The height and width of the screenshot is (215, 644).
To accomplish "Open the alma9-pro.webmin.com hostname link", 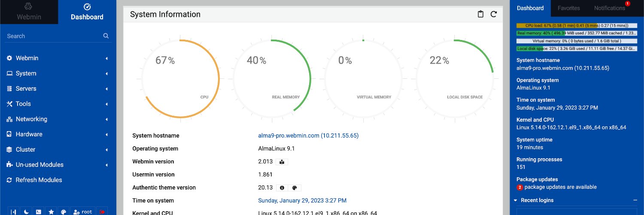I will [x=308, y=135].
